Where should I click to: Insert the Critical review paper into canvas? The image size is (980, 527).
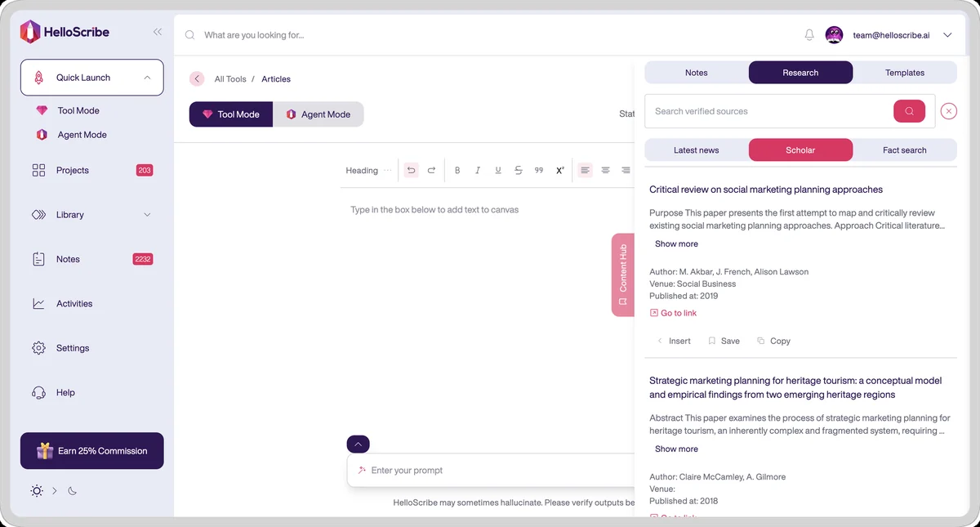674,342
